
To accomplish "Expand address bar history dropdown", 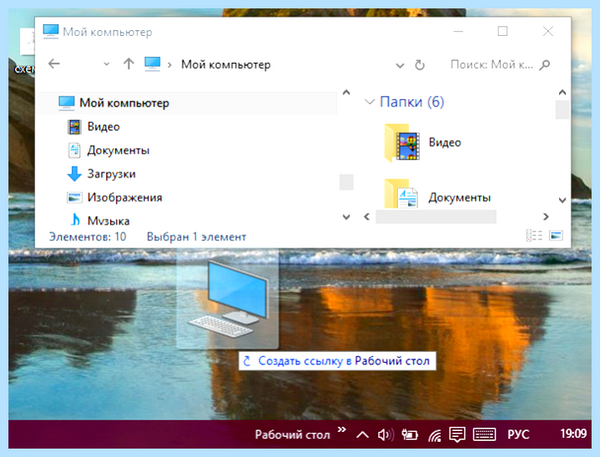I will click(400, 65).
